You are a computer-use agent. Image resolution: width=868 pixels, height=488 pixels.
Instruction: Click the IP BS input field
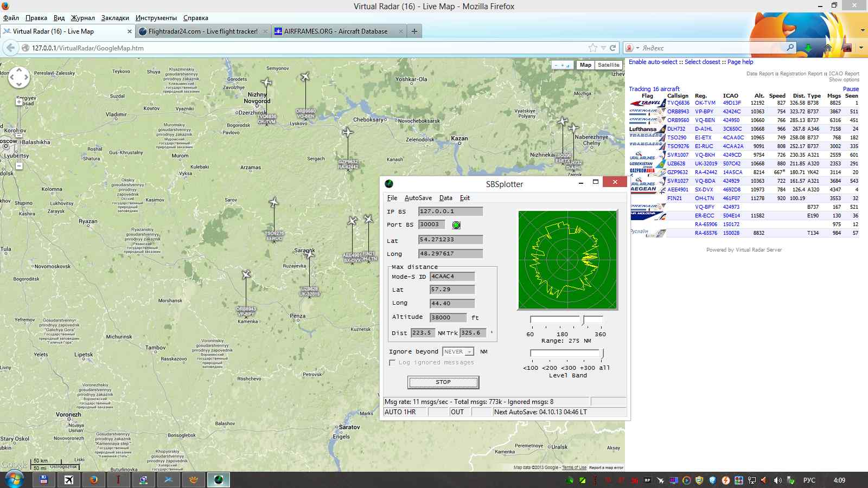pos(450,211)
